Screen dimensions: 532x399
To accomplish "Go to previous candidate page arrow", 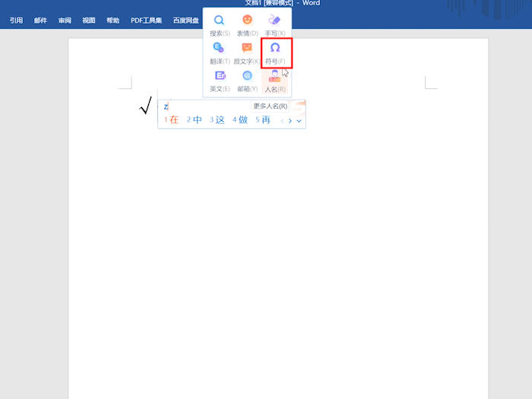I will tap(282, 121).
